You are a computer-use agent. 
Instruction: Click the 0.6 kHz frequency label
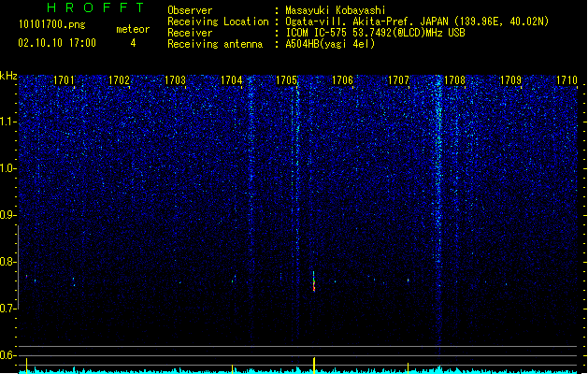[x=8, y=355]
